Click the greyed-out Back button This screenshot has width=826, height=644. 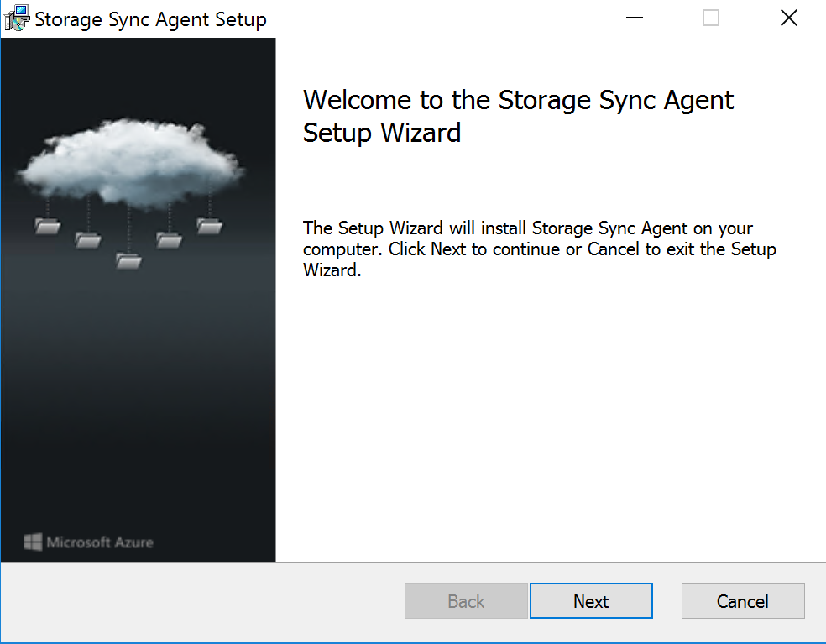tap(466, 601)
